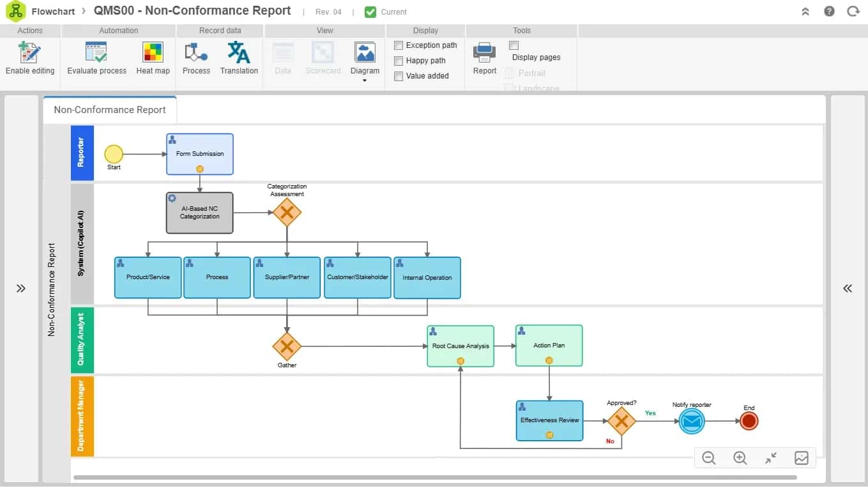The width and height of the screenshot is (868, 488).
Task: Select the Root Cause Analysis task
Action: pyautogui.click(x=461, y=346)
